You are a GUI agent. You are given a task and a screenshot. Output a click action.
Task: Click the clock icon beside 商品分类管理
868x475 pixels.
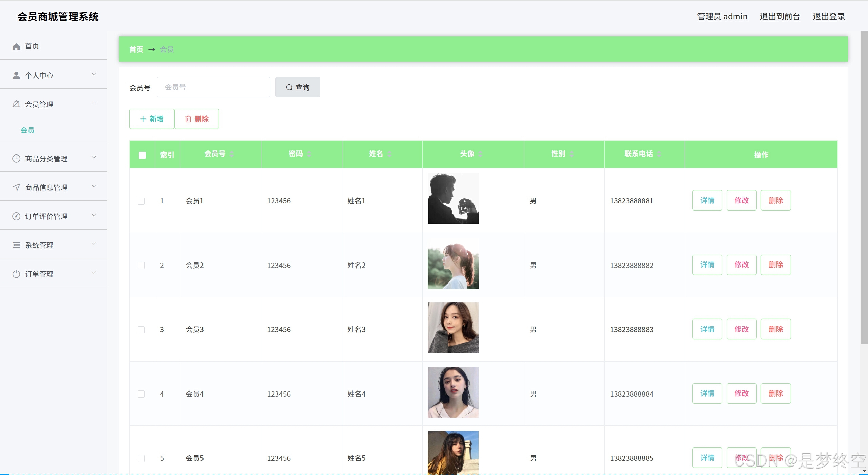tap(16, 159)
